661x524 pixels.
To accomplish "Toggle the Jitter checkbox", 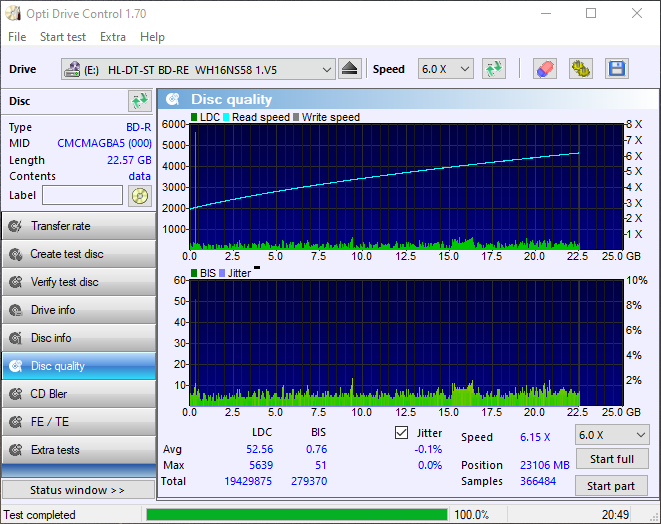I will click(402, 433).
